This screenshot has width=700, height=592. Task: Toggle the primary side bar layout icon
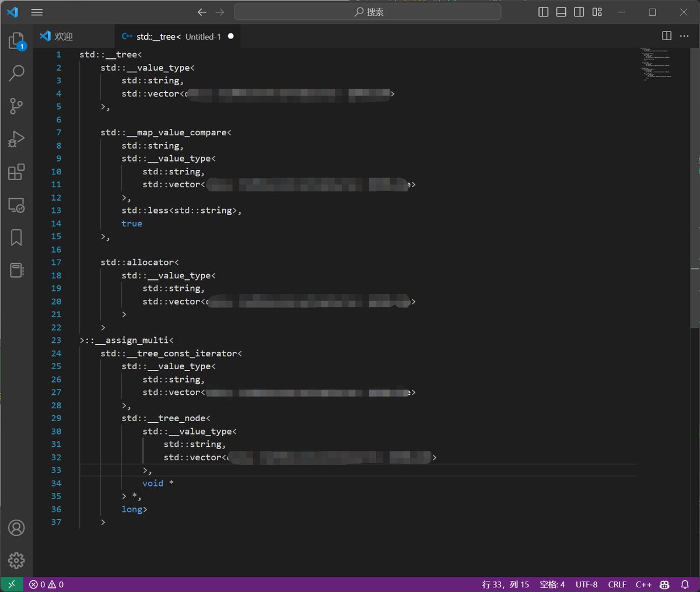pos(543,12)
